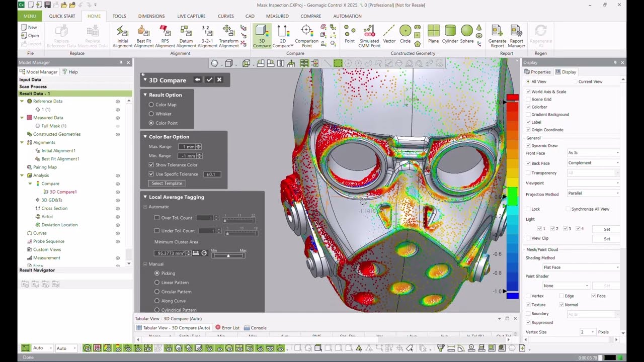Collapse the Local Average Tagging section
The height and width of the screenshot is (362, 644).
(x=145, y=197)
